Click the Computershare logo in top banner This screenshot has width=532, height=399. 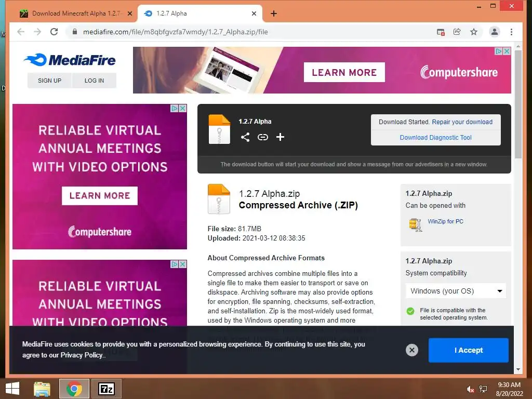coord(459,72)
